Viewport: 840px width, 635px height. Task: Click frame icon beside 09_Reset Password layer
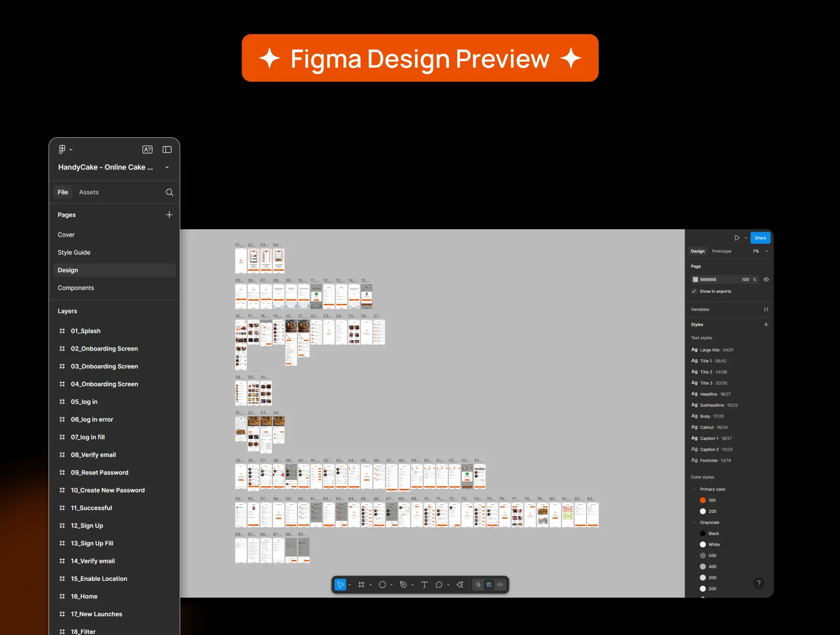[x=62, y=473]
